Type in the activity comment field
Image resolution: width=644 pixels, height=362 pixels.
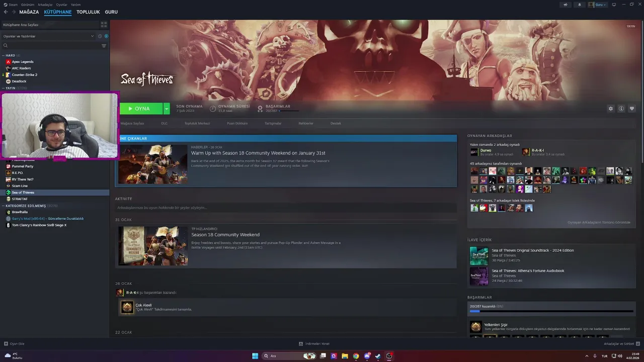[286, 208]
